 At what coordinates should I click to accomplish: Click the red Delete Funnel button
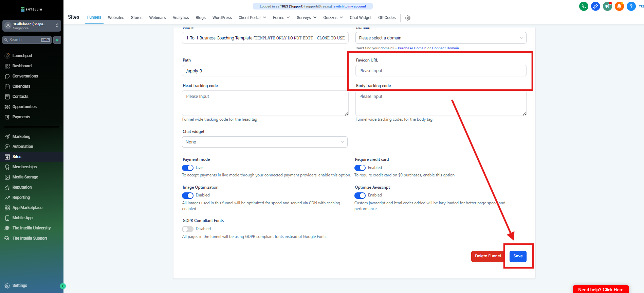(488, 256)
